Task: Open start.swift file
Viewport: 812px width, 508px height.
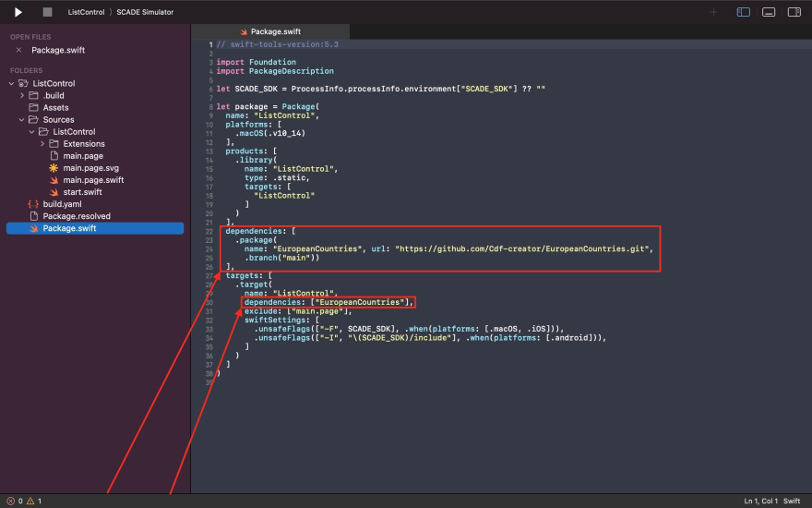Action: tap(82, 192)
